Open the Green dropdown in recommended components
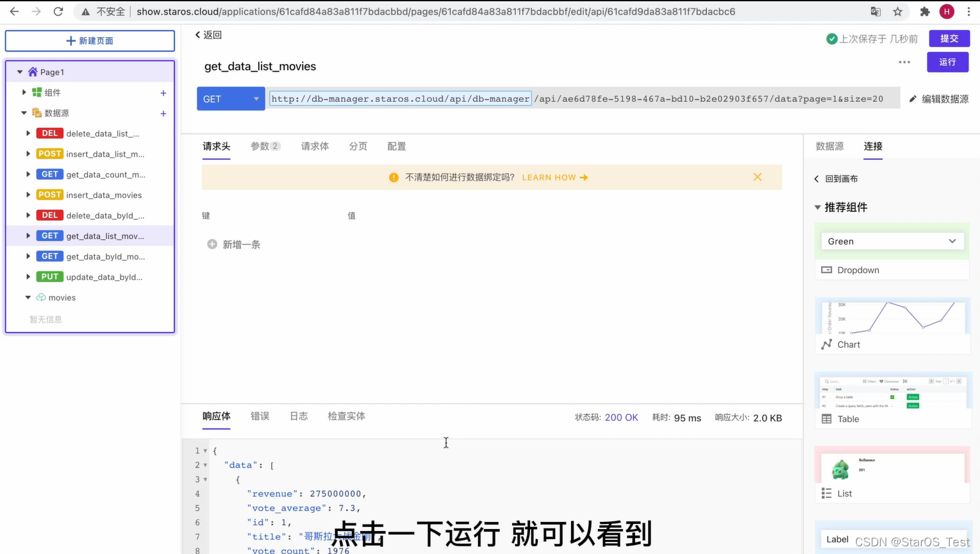The height and width of the screenshot is (554, 980). coord(892,241)
